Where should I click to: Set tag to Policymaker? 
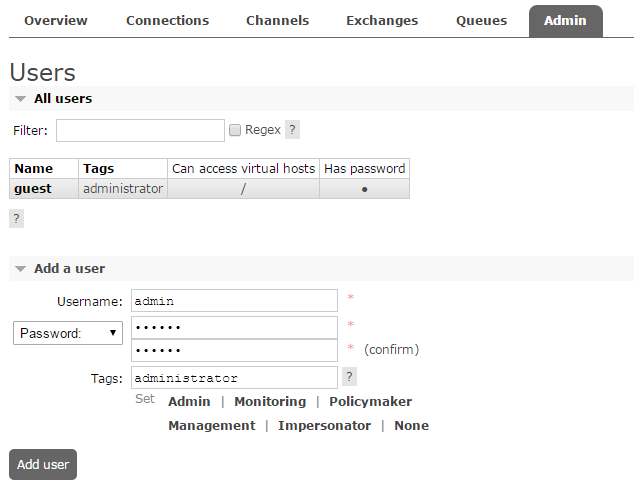370,401
